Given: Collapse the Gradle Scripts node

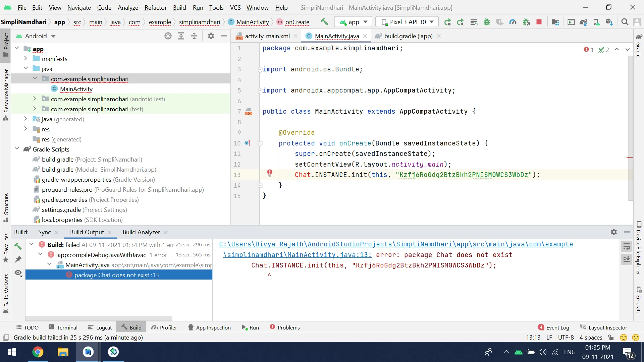Looking at the screenshot, I should 17,149.
